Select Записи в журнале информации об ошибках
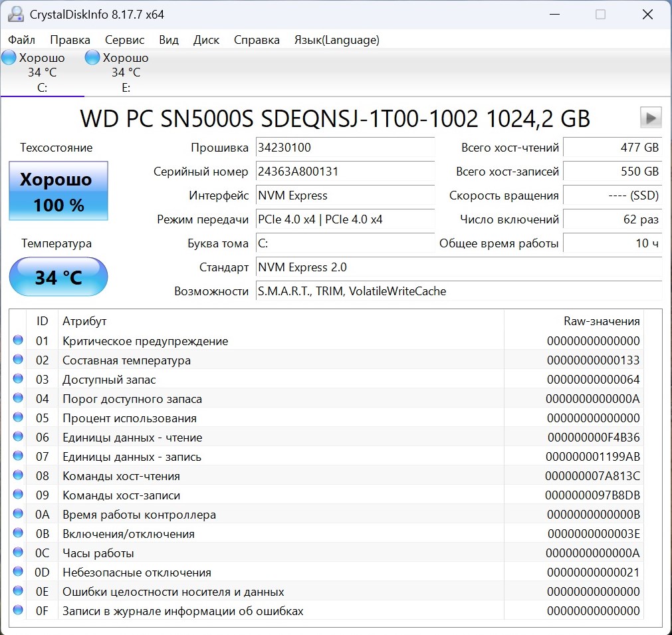Viewport: 672px width, 635px height. click(183, 611)
